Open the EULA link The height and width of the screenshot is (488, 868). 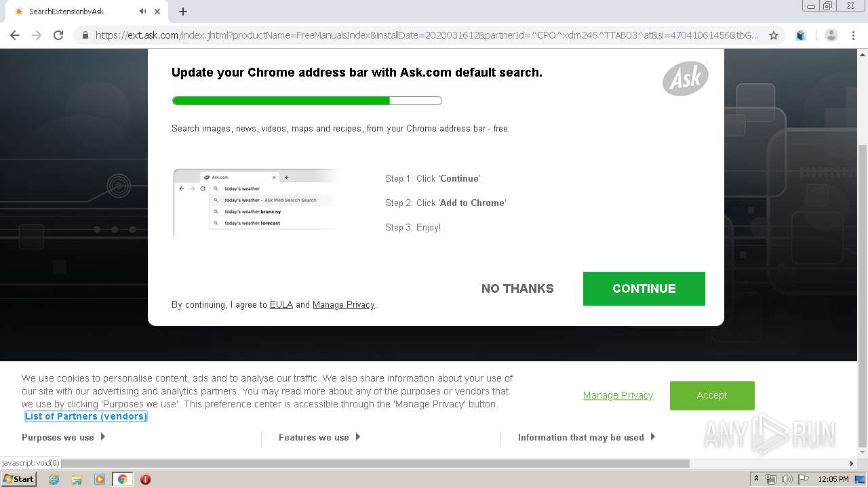(x=281, y=305)
